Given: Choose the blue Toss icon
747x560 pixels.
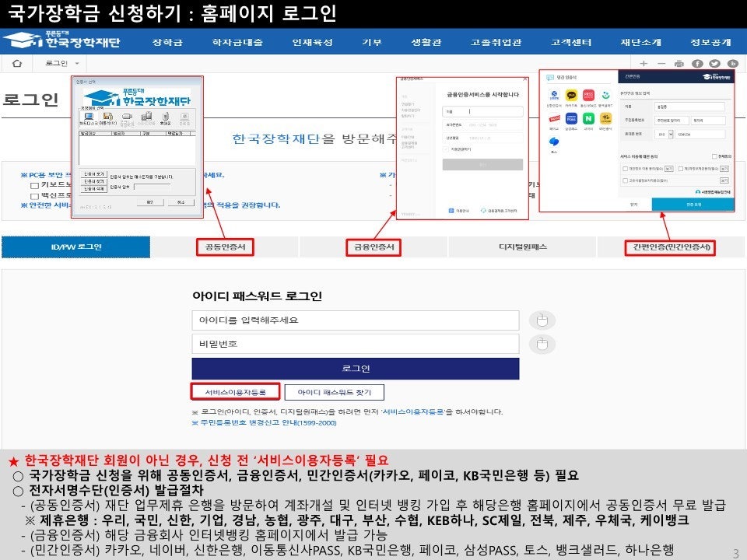Looking at the screenshot, I should tap(553, 143).
